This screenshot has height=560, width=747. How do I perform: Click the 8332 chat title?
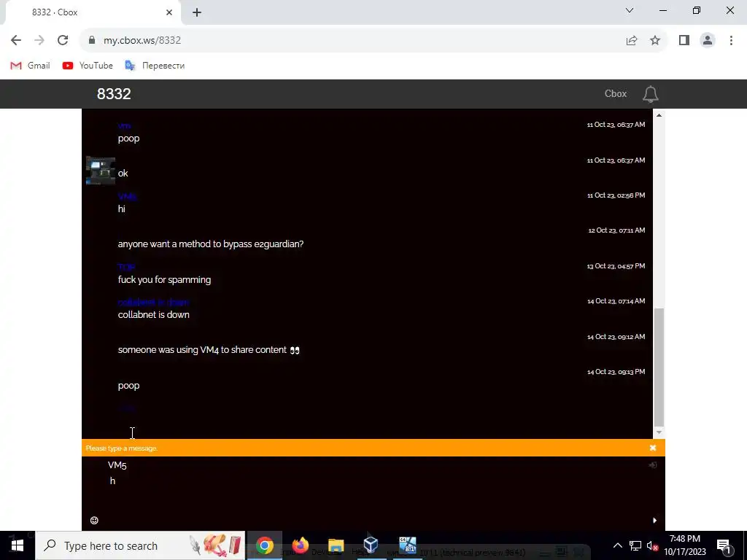pyautogui.click(x=114, y=94)
